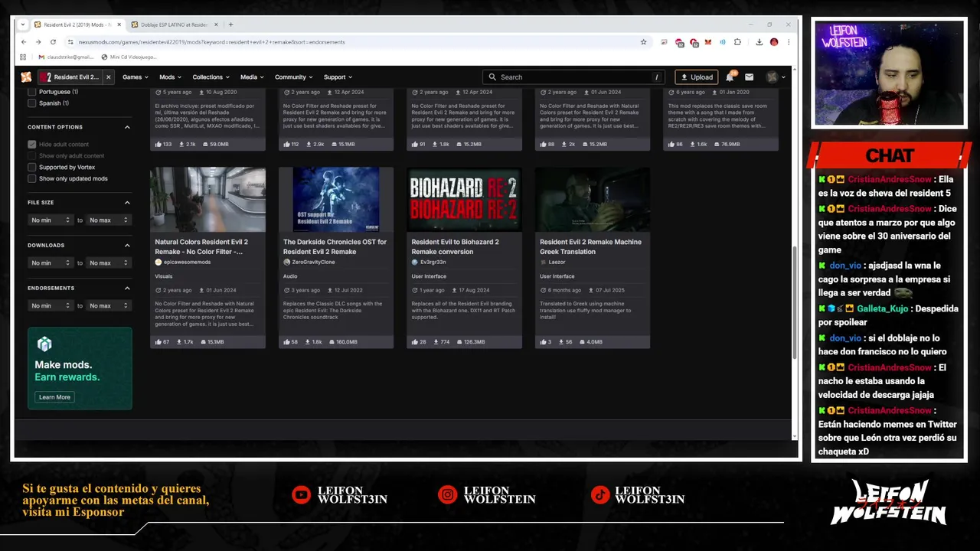Open a new browser tab
980x551 pixels.
click(230, 24)
